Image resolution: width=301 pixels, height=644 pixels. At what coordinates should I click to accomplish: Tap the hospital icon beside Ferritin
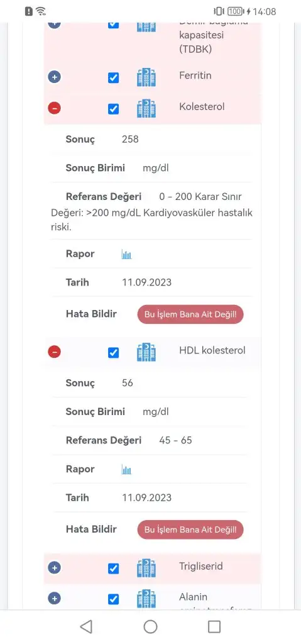(146, 77)
